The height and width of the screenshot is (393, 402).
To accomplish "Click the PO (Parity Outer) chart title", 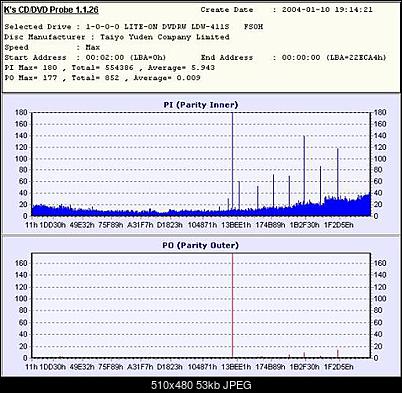I will tap(201, 246).
